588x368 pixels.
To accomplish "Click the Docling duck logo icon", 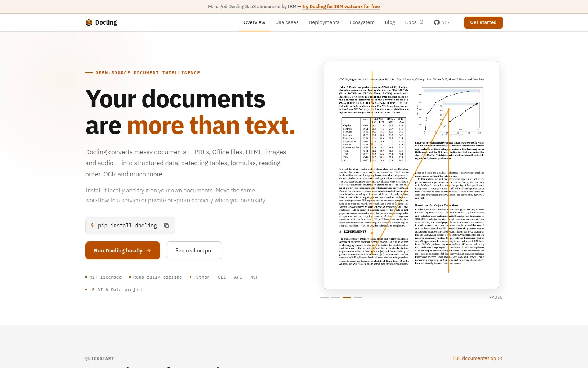I will point(89,22).
